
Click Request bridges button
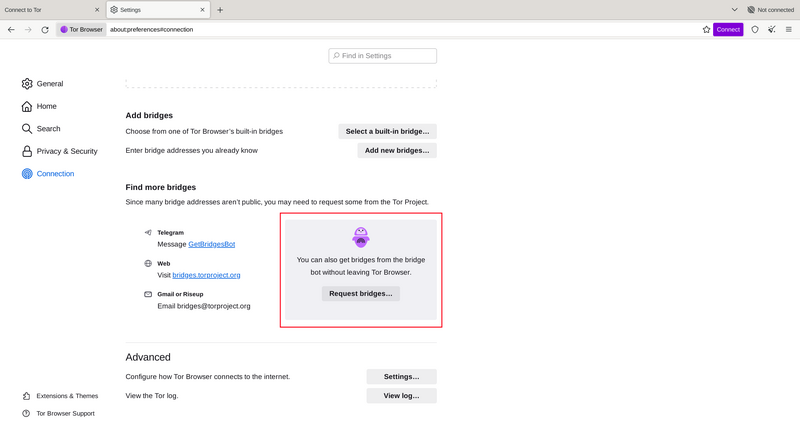(361, 294)
